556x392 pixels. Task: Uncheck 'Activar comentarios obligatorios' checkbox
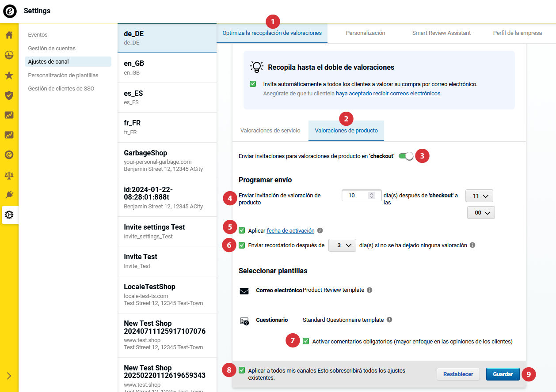click(306, 341)
